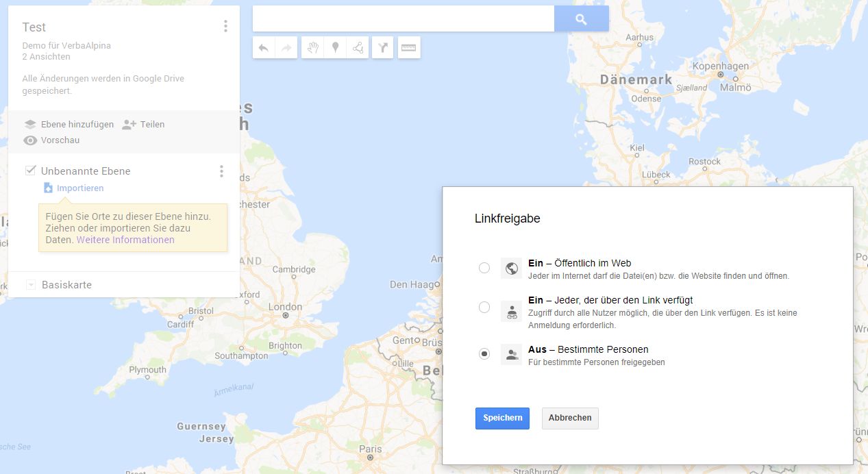Open the Teilen sharing option

click(143, 125)
